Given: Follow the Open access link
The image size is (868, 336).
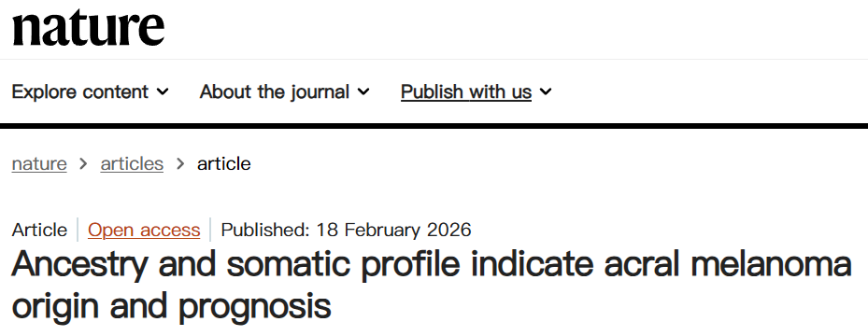Looking at the screenshot, I should point(144,230).
